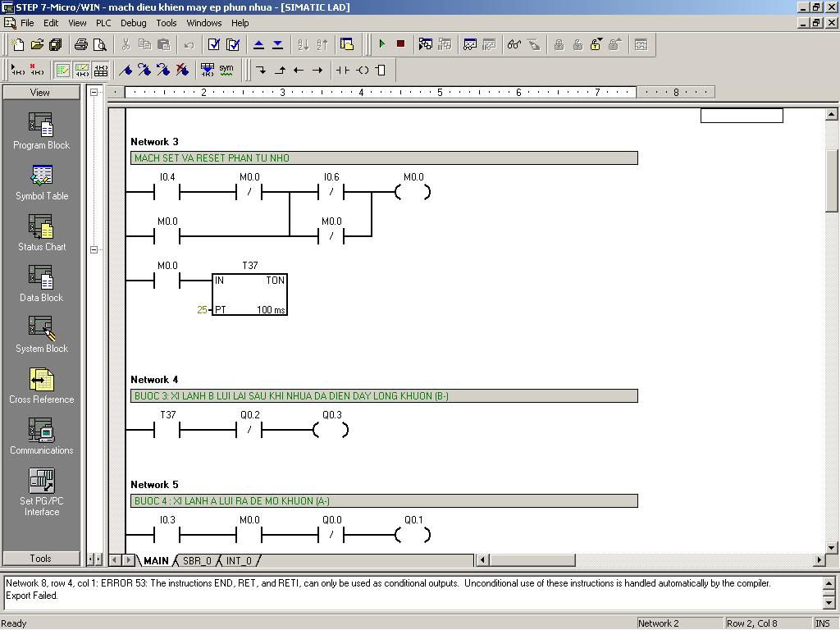Screen dimensions: 840x630
Task: Click the RUN green play icon
Action: tap(381, 44)
